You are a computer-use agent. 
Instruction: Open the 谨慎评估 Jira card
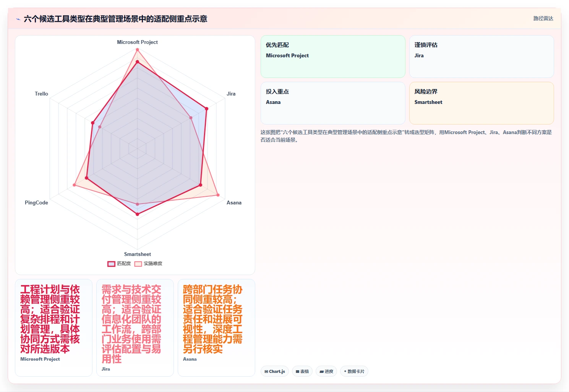[x=481, y=57]
